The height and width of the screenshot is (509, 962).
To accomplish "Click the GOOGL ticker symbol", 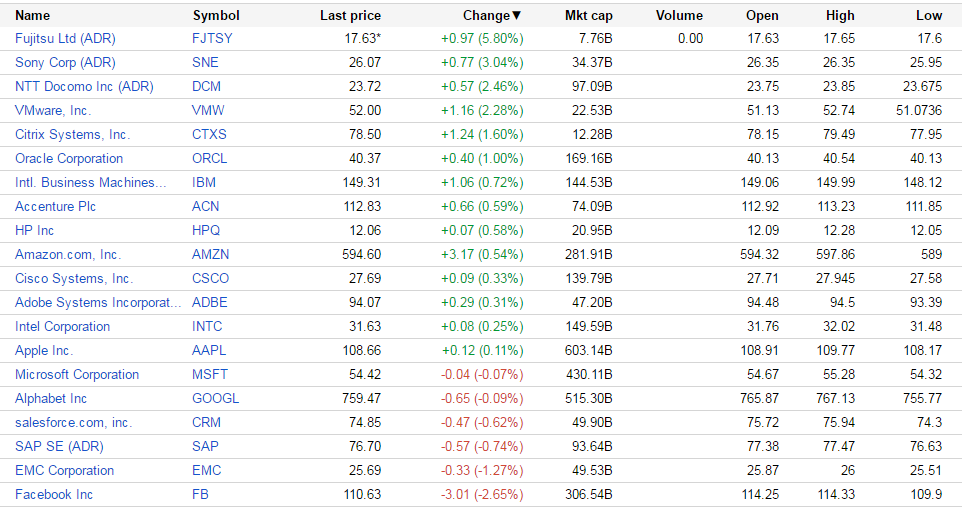I will 215,398.
